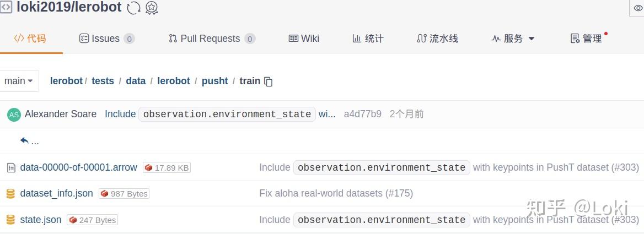This screenshot has width=644, height=234.
Task: Open the 流水线 pipeline tab
Action: (x=437, y=39)
